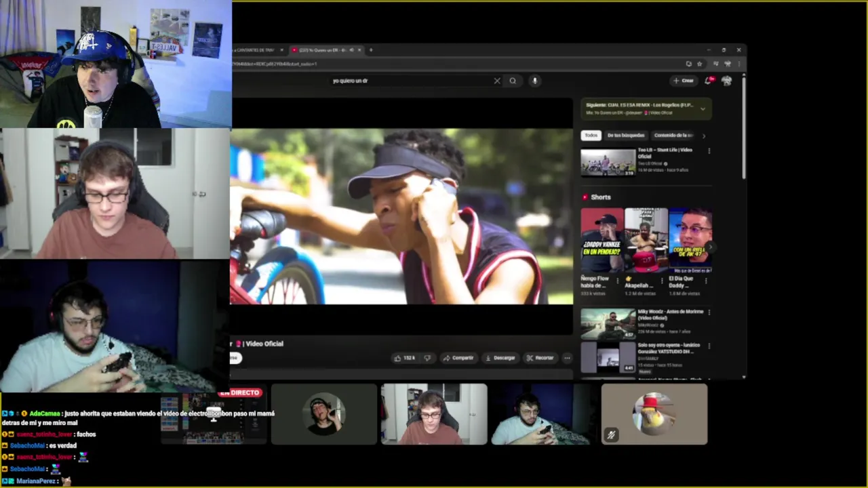The height and width of the screenshot is (488, 868).
Task: Open the Ñengo Flow short
Action: pos(601,241)
